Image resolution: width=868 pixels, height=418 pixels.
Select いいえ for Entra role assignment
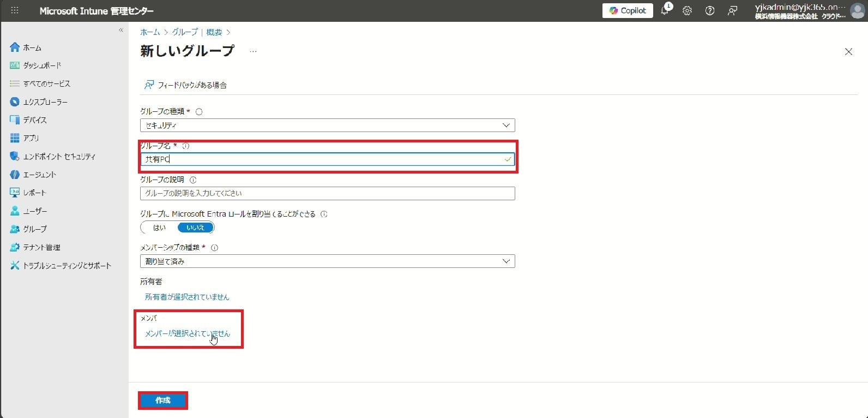point(195,228)
